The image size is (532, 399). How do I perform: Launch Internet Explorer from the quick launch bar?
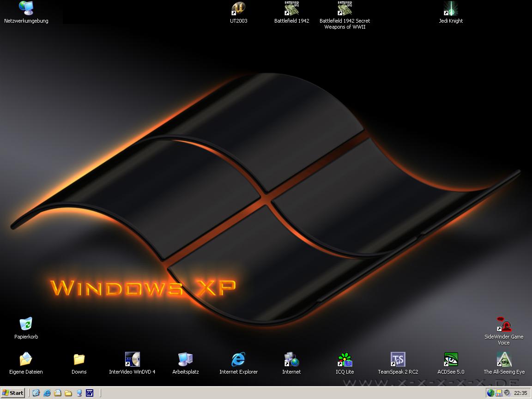coord(47,393)
